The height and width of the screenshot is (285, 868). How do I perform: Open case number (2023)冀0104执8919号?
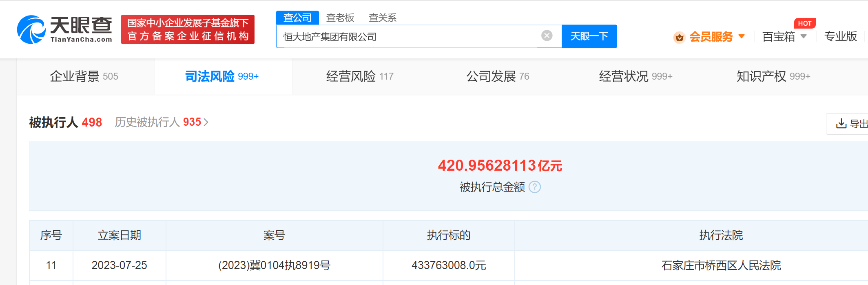[274, 265]
